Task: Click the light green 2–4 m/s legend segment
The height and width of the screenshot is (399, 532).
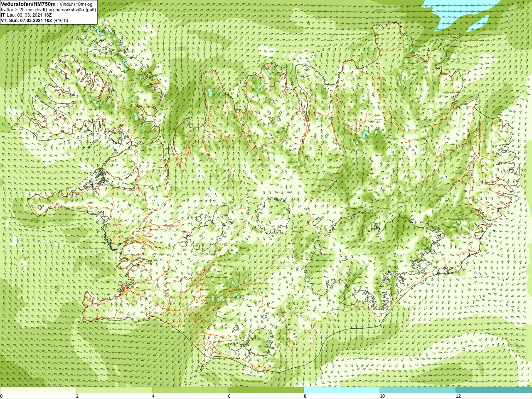Action: [114, 390]
